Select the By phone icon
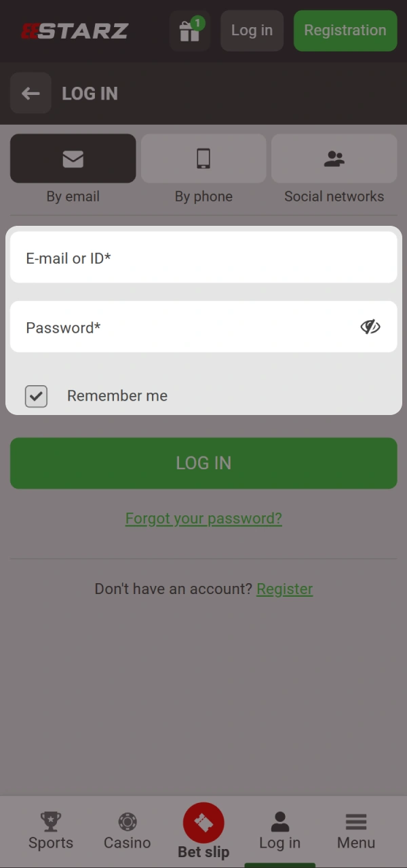This screenshot has width=407, height=868. click(x=203, y=159)
